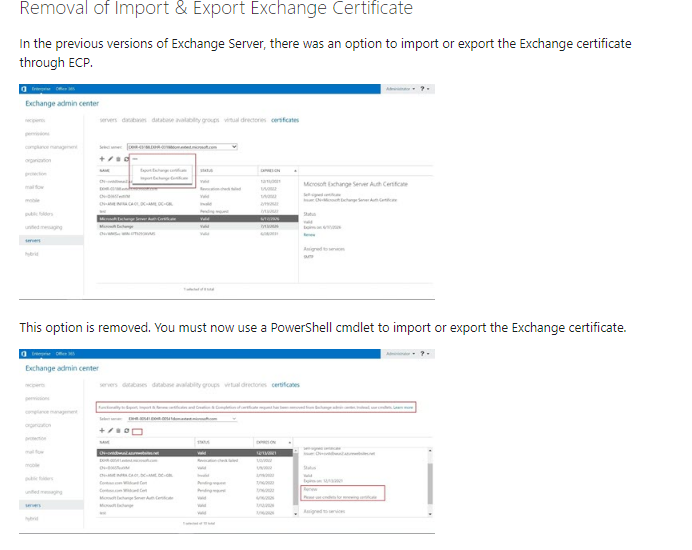Click NAME column header in first screenshot
This screenshot has width=692, height=550.
[x=105, y=171]
